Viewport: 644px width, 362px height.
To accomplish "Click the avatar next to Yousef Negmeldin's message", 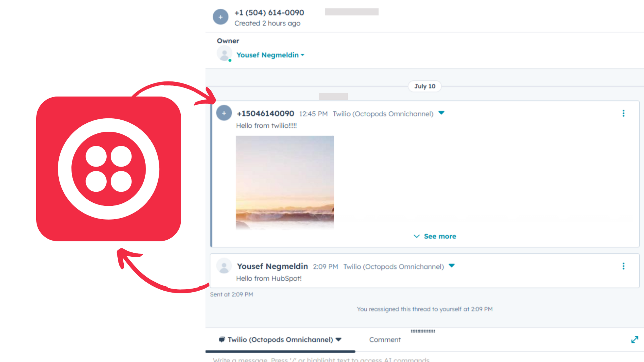I will click(x=224, y=266).
